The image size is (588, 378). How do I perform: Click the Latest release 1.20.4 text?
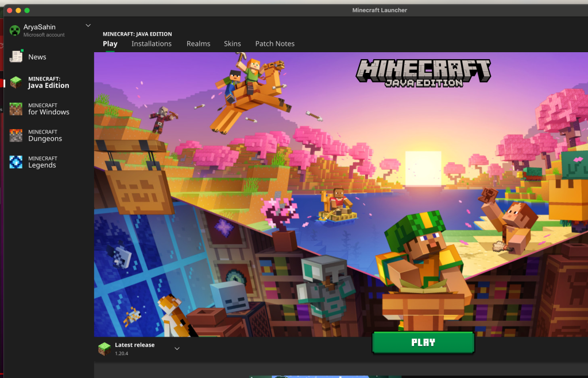tap(134, 349)
